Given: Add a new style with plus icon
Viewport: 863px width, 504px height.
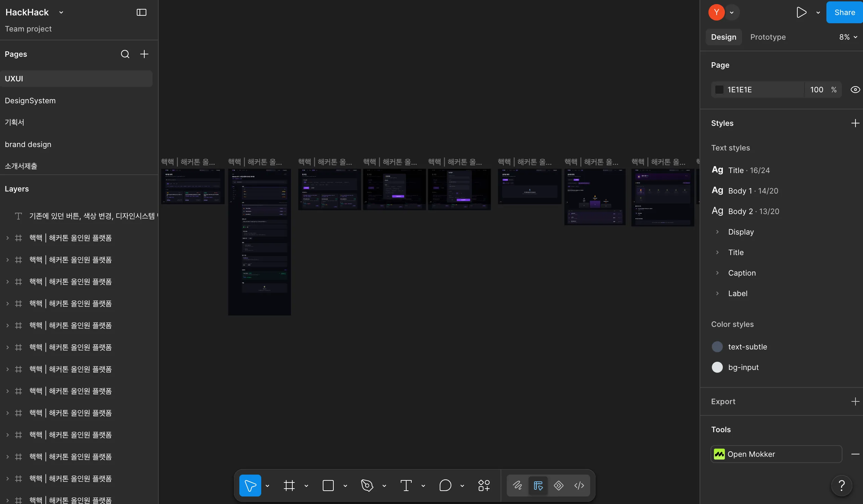Looking at the screenshot, I should tap(855, 123).
